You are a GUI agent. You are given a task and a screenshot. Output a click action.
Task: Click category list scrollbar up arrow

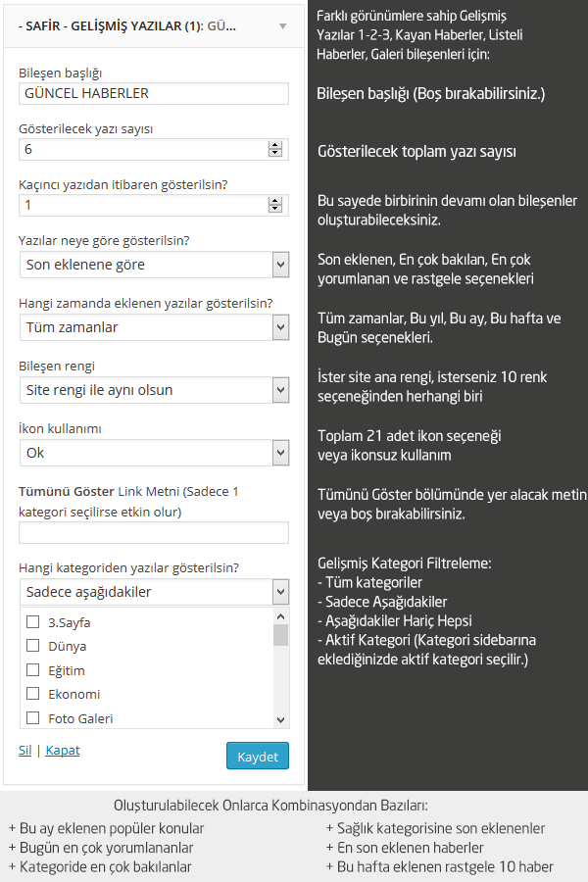point(281,616)
